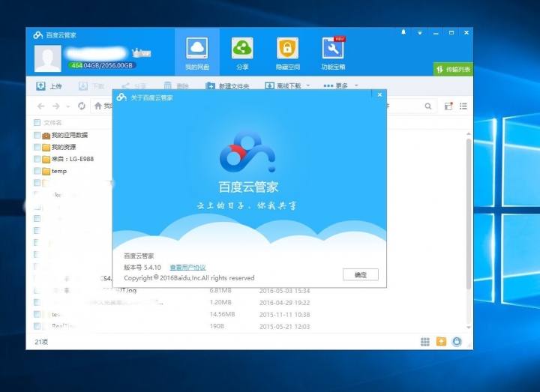Click the 2015-05-21 12:03 date cell
Viewport: 540px width, 392px height.
tap(285, 326)
